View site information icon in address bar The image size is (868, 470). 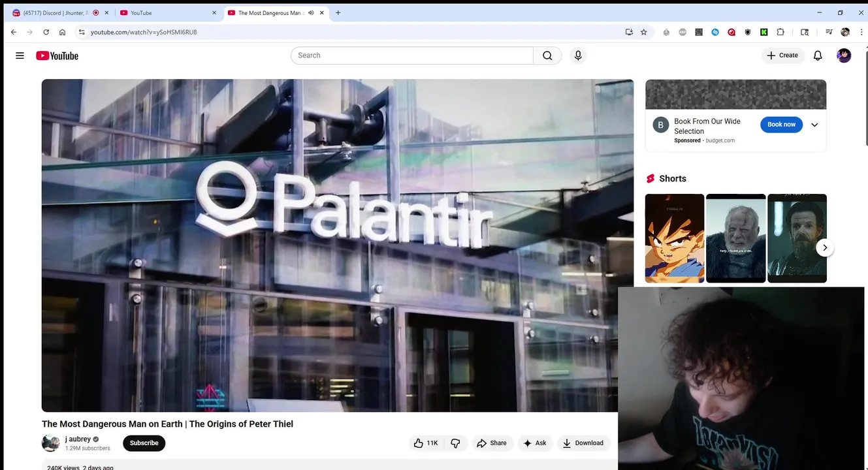pos(82,32)
